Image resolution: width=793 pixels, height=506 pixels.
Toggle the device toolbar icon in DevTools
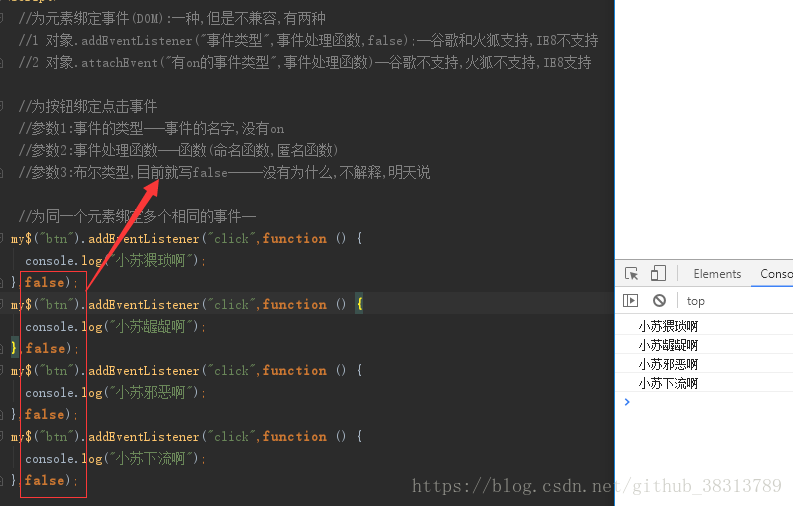click(x=658, y=273)
